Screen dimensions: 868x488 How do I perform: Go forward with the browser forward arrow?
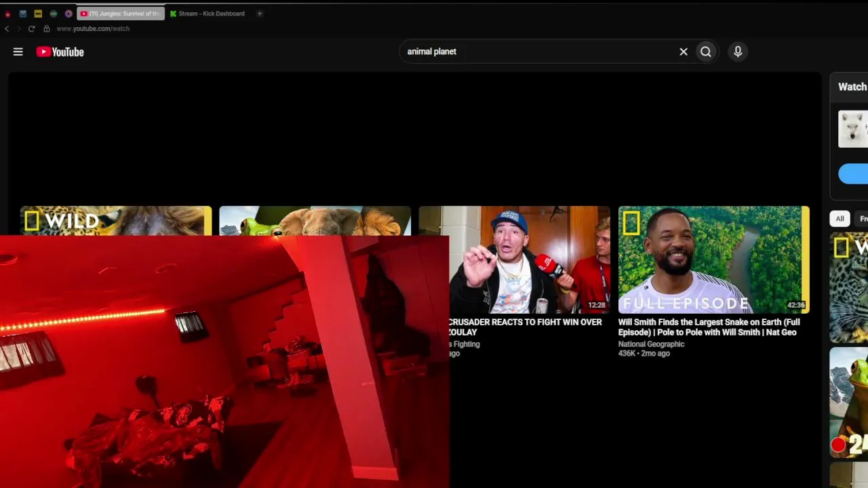point(19,28)
